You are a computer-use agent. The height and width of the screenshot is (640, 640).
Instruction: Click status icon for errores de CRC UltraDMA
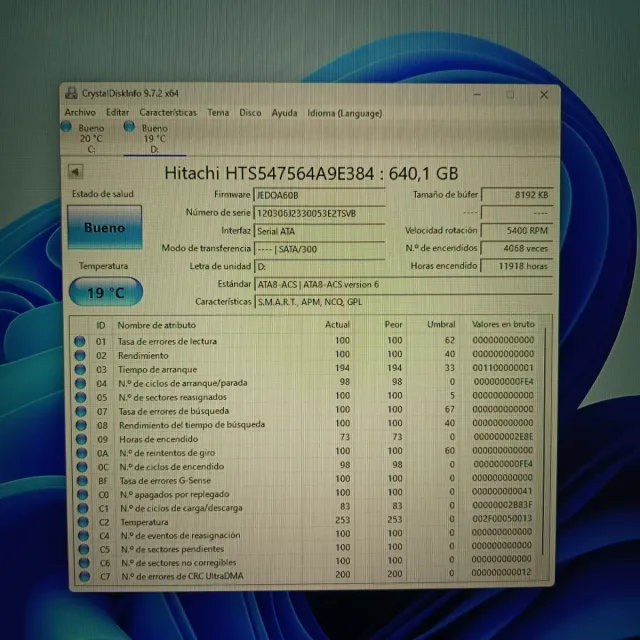[80, 575]
